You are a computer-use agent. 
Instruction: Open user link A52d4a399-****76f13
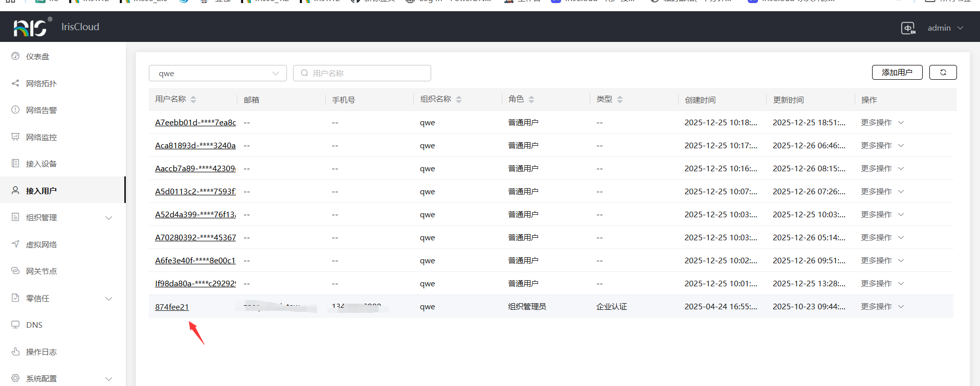[195, 215]
